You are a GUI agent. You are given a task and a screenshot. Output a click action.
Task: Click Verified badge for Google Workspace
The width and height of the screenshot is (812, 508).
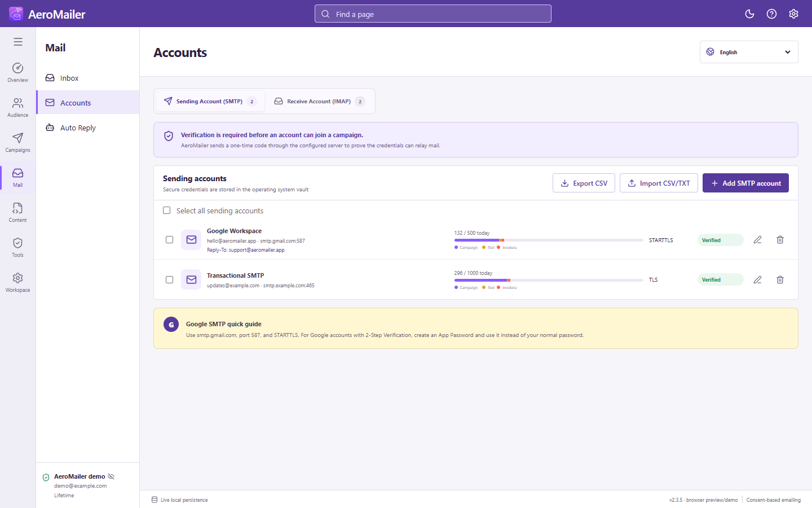point(720,240)
